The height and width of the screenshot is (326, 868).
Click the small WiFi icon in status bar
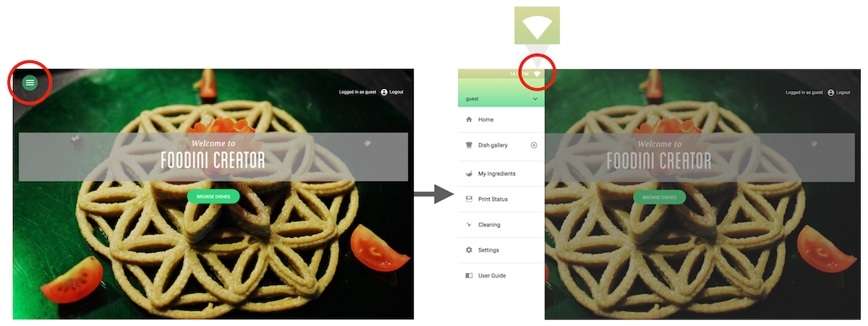tap(537, 74)
